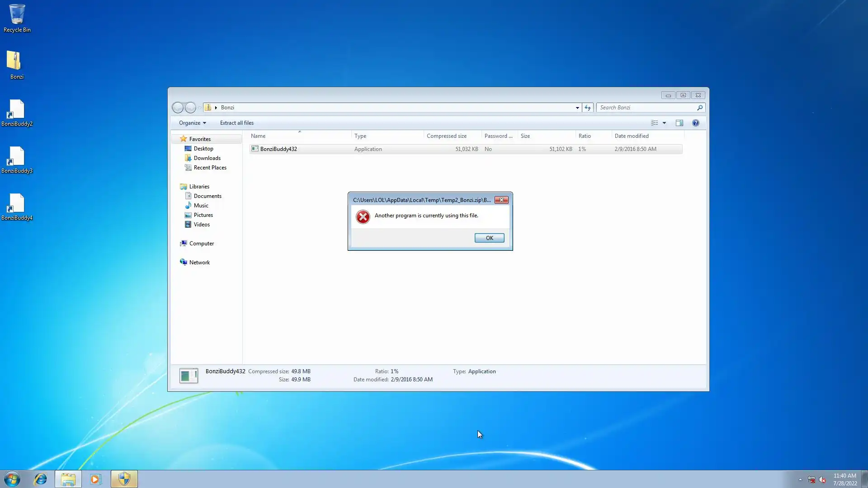
Task: Click the help question mark icon
Action: point(695,123)
